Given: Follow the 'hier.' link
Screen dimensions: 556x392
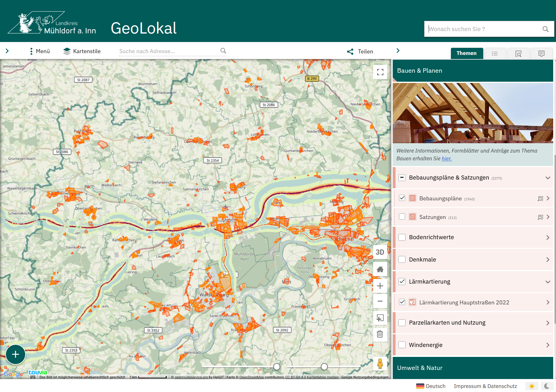Looking at the screenshot, I should (447, 158).
